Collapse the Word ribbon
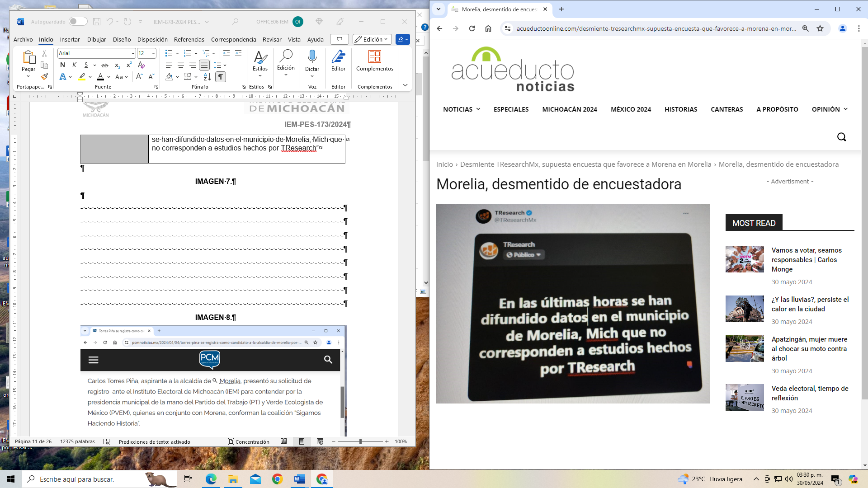Viewport: 868px width, 488px height. click(405, 85)
